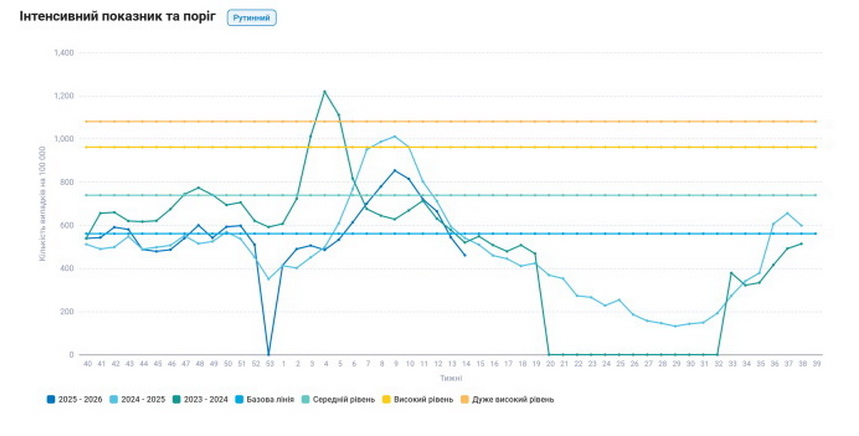This screenshot has height=436, width=859.
Task: Click the 1,400 label on the y-axis
Action: pyautogui.click(x=62, y=52)
